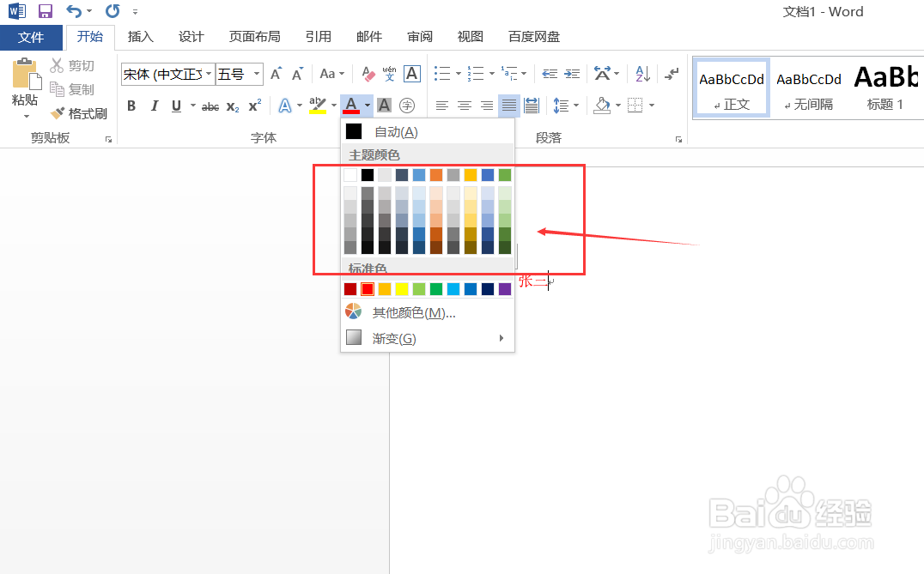Open the font name dropdown 宋体
Screen dimensions: 924x574
coord(209,74)
